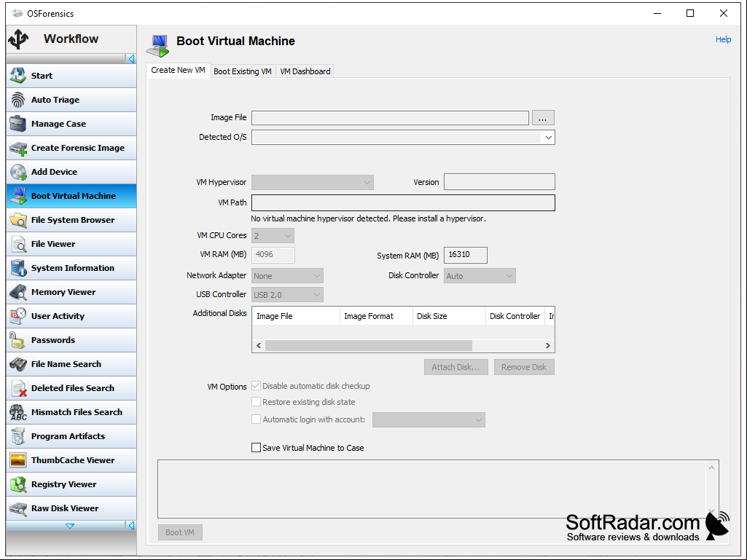747x560 pixels.
Task: Click the VM Path input field
Action: [x=403, y=203]
